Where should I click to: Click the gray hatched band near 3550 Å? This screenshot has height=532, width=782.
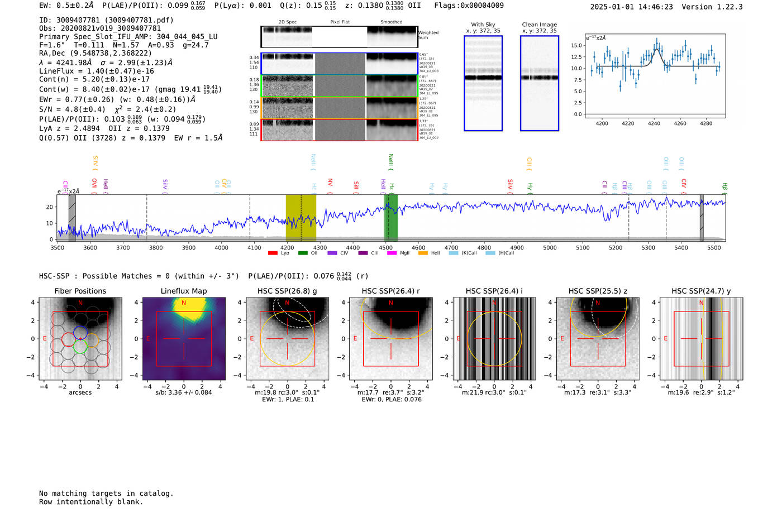pyautogui.click(x=72, y=218)
